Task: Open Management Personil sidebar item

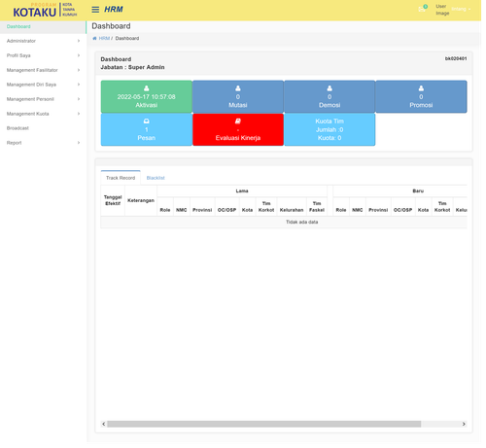Action: (x=44, y=100)
